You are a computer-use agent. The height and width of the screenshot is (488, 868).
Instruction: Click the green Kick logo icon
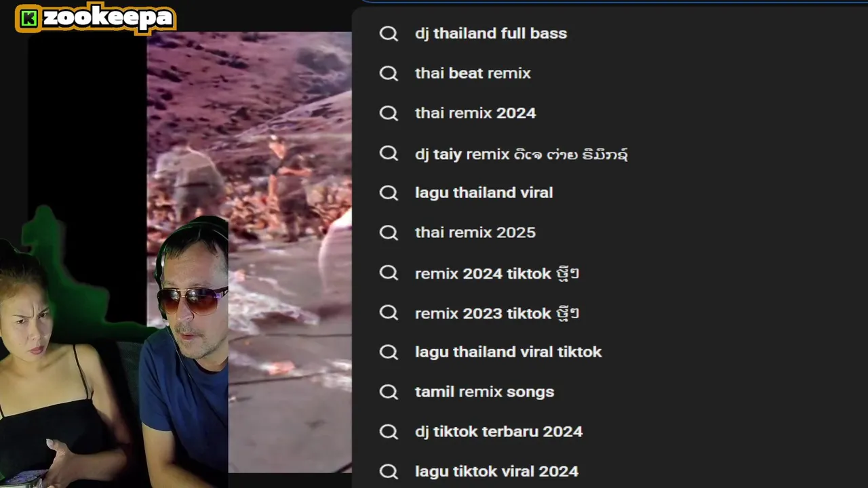28,19
